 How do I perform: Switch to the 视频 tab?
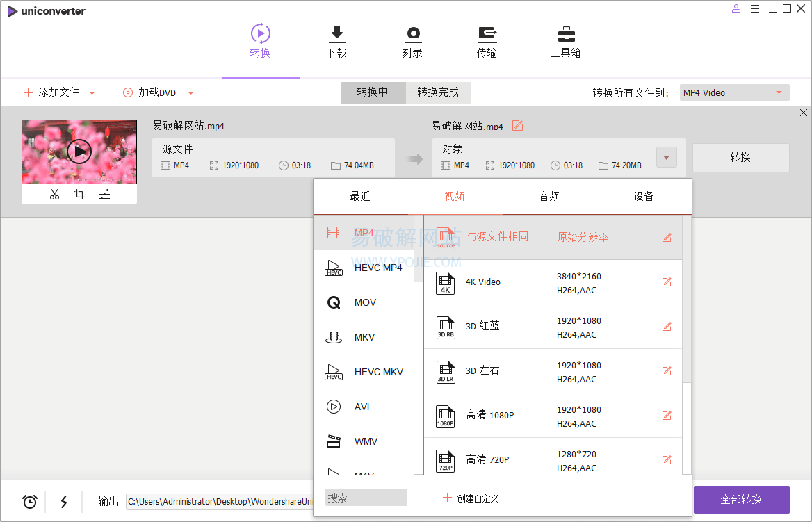[x=455, y=196]
